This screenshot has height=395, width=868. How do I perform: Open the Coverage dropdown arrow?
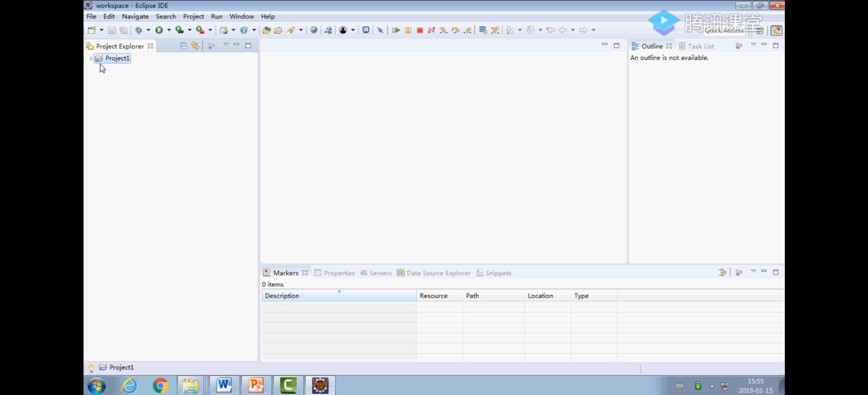(x=190, y=30)
